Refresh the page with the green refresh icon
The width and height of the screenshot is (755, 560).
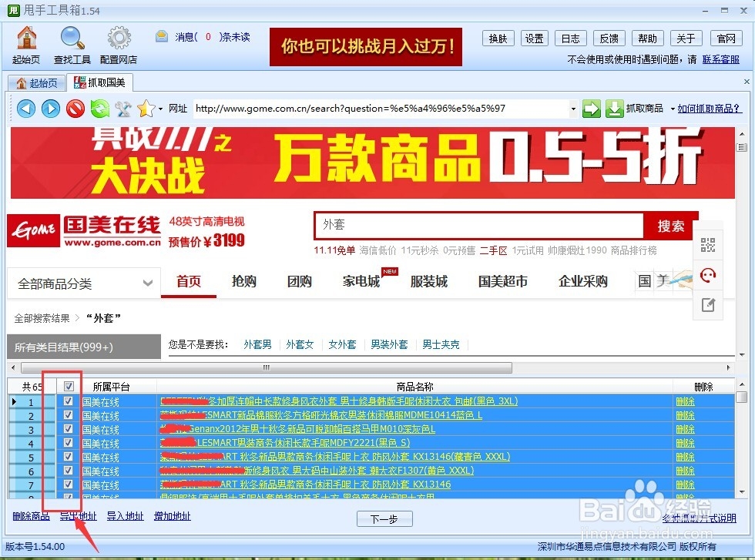coord(99,109)
